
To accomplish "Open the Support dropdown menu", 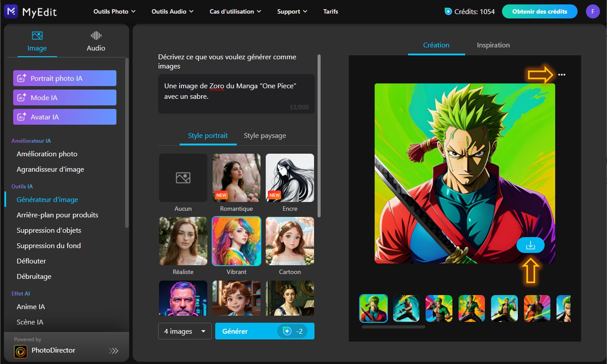I will (291, 11).
